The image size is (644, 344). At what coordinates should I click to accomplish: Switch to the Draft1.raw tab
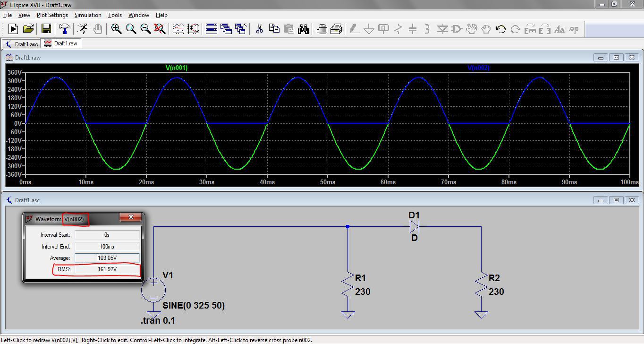[x=61, y=43]
